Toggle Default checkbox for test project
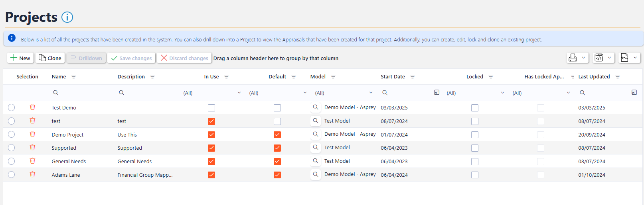The image size is (644, 205). point(277,121)
